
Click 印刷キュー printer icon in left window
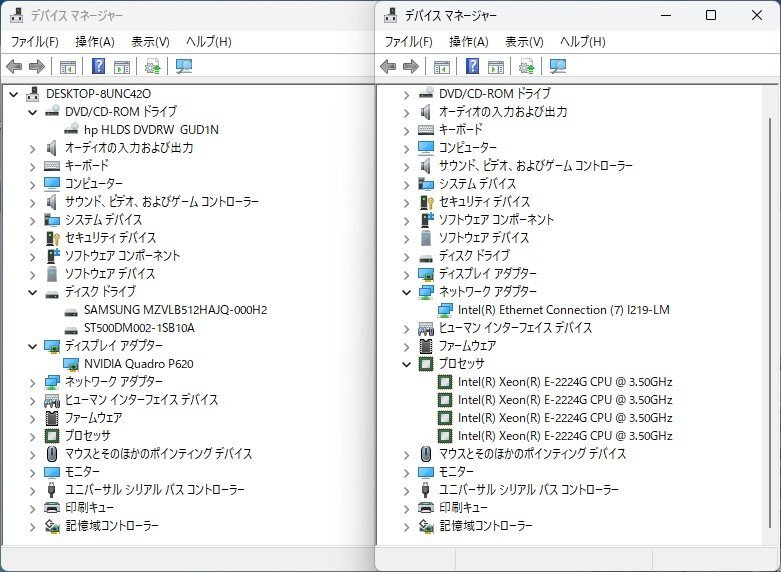point(52,507)
